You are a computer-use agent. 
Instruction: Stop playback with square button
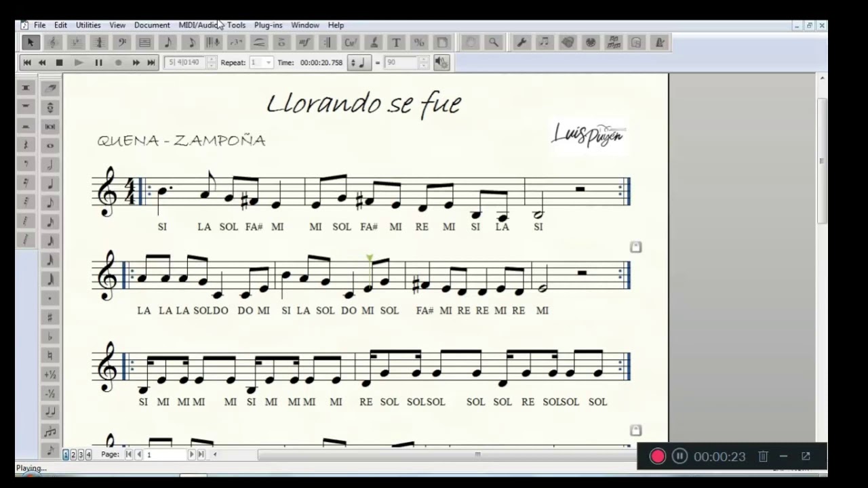[x=59, y=62]
